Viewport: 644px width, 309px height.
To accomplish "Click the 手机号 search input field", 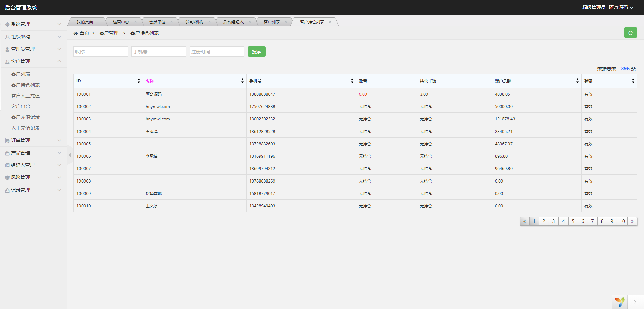I will (159, 52).
